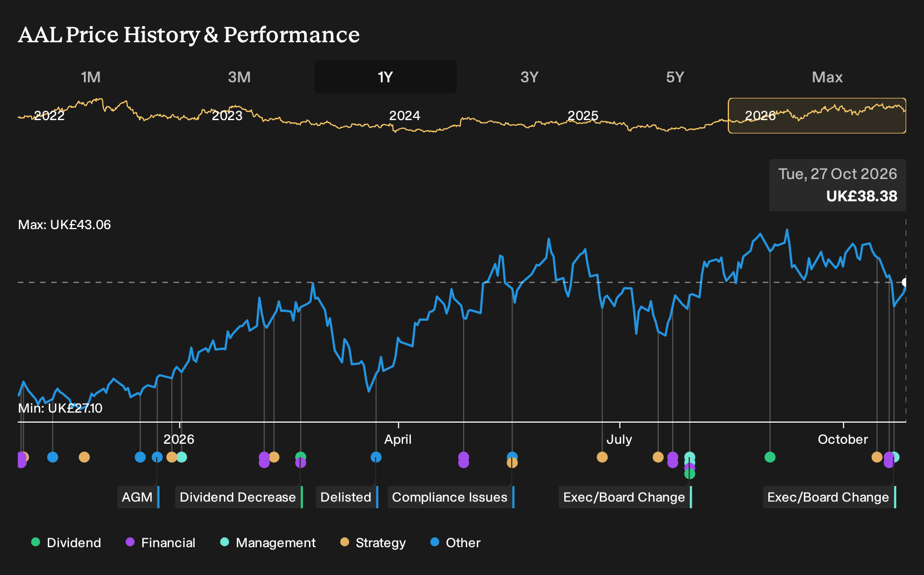Click 2022 in the overview mini chart
The width and height of the screenshot is (924, 575).
tap(49, 116)
